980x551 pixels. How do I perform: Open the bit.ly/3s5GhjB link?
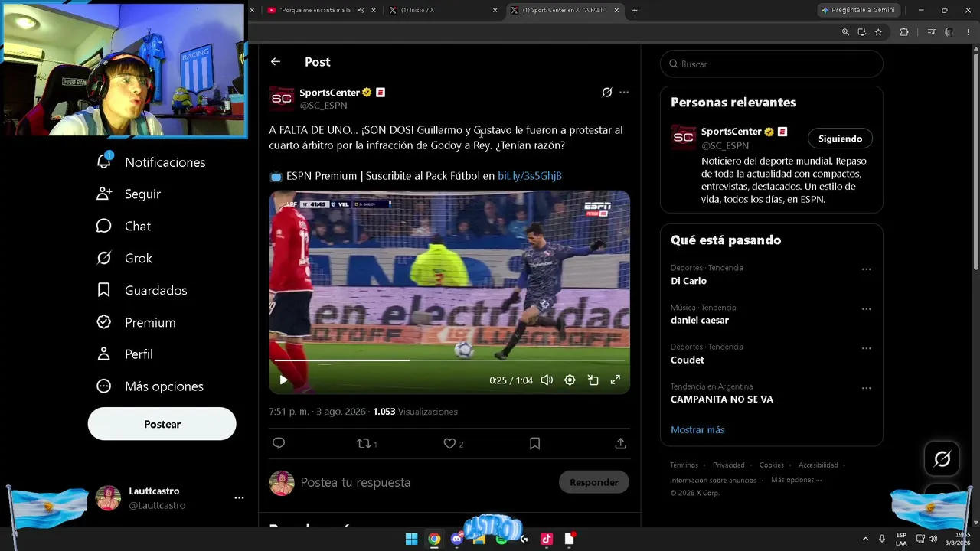(x=530, y=176)
